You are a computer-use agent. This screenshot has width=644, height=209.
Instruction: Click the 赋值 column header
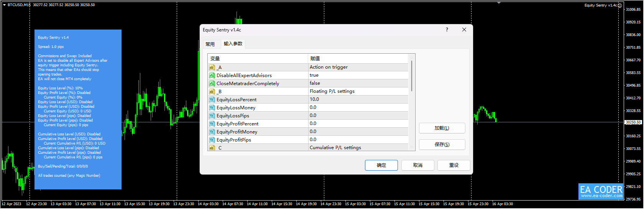pyautogui.click(x=358, y=58)
